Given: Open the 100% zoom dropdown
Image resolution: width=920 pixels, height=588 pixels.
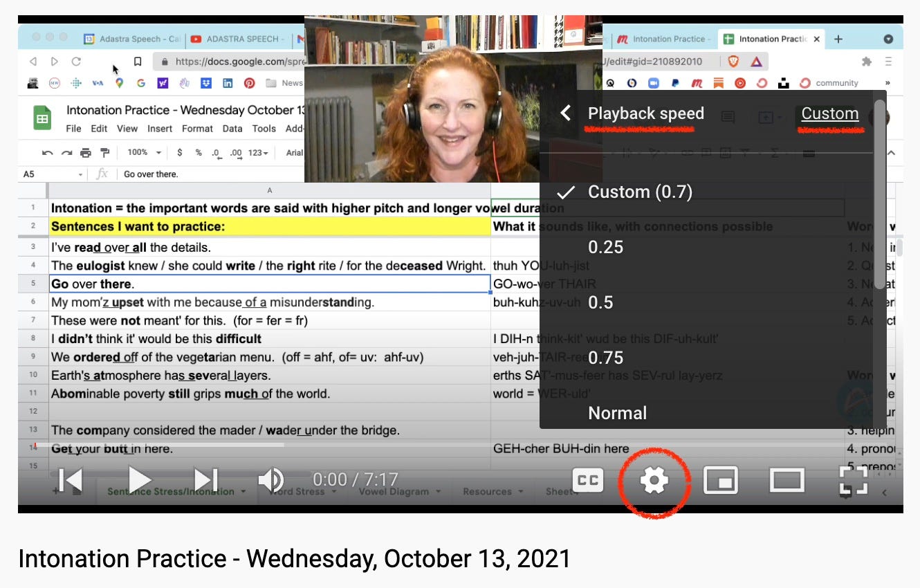Looking at the screenshot, I should click(143, 152).
